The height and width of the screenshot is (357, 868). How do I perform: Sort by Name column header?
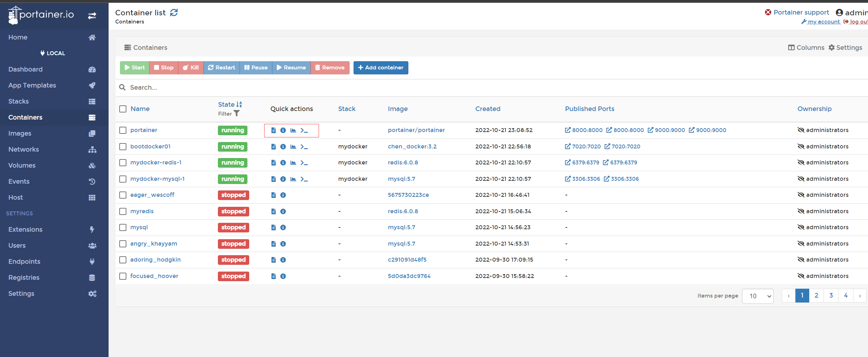[x=140, y=109]
